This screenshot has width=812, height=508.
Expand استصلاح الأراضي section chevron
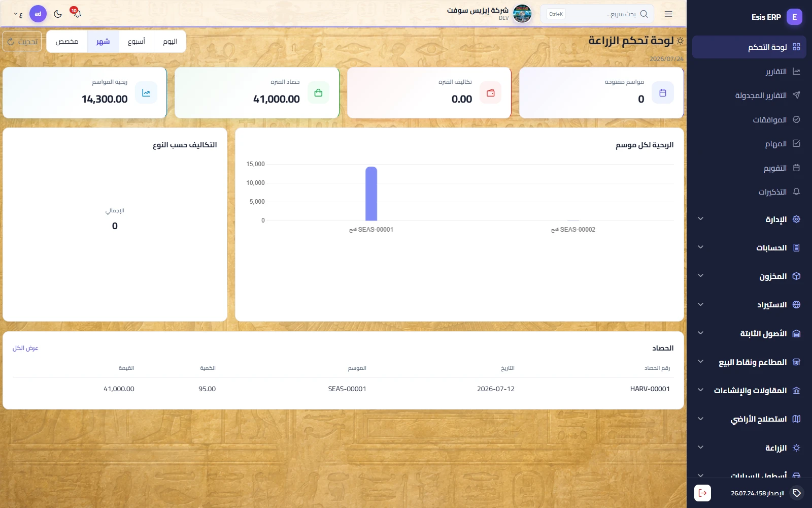pos(700,419)
